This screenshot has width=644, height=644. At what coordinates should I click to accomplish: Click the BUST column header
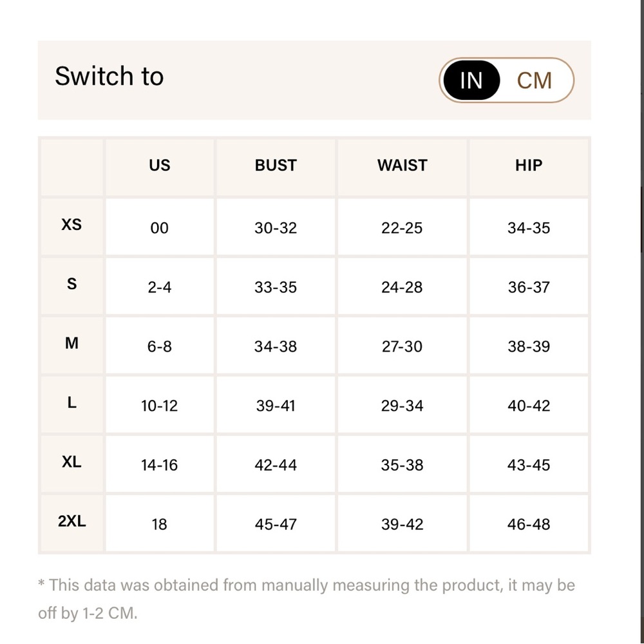[x=276, y=167]
